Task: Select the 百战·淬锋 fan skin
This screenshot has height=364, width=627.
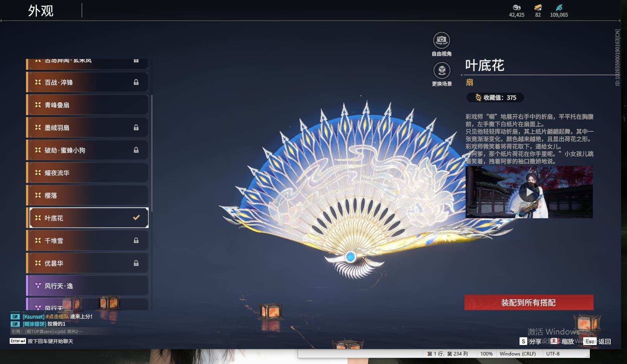Action: (x=87, y=82)
